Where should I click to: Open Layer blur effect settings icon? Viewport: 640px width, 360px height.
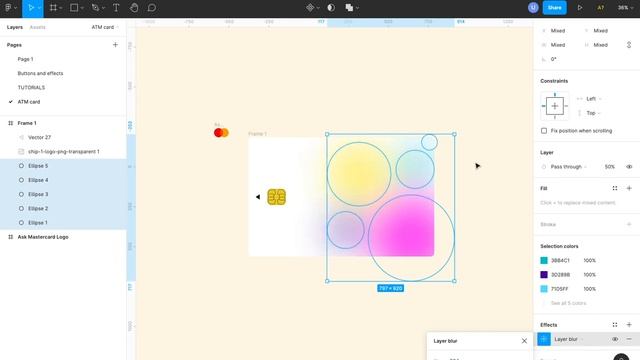pyautogui.click(x=544, y=339)
